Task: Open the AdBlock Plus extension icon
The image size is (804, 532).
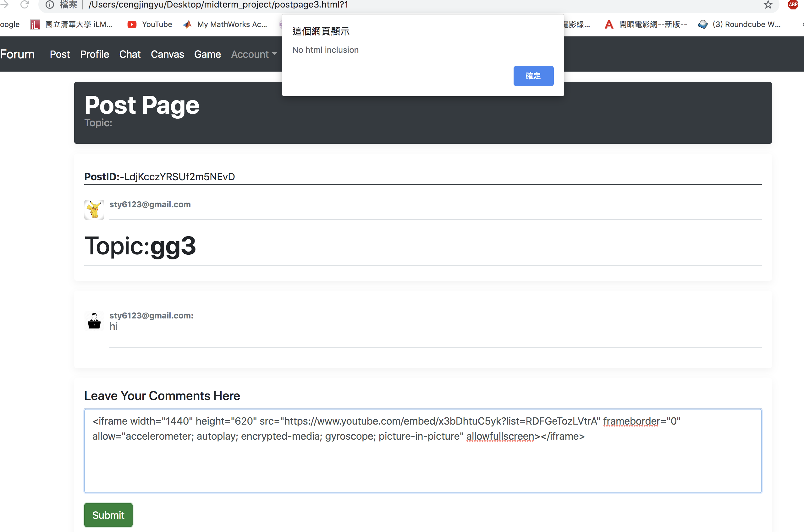Action: coord(793,4)
